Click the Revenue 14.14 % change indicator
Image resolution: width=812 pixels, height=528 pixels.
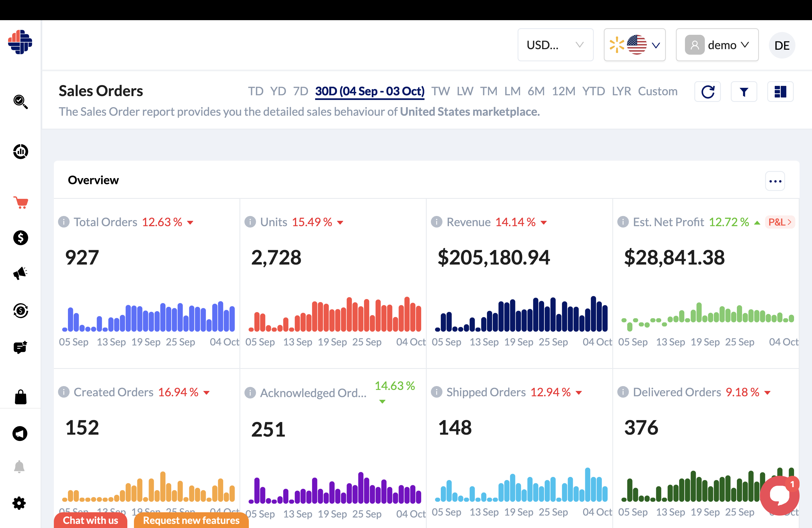(521, 222)
